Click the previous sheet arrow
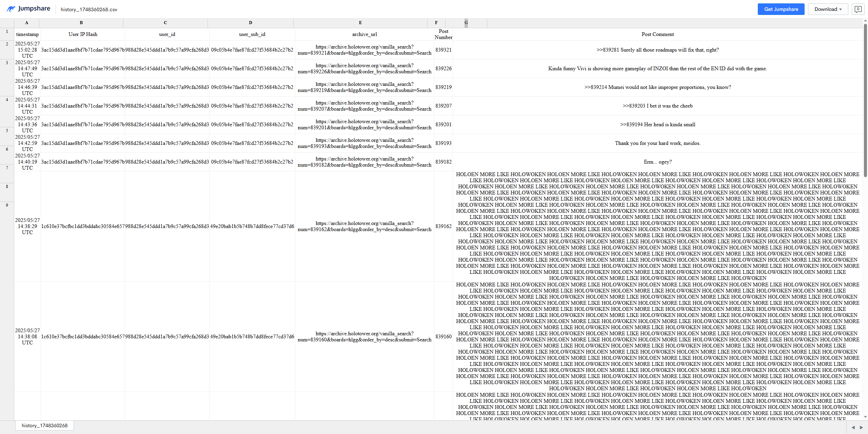868x434 pixels. [x=853, y=428]
